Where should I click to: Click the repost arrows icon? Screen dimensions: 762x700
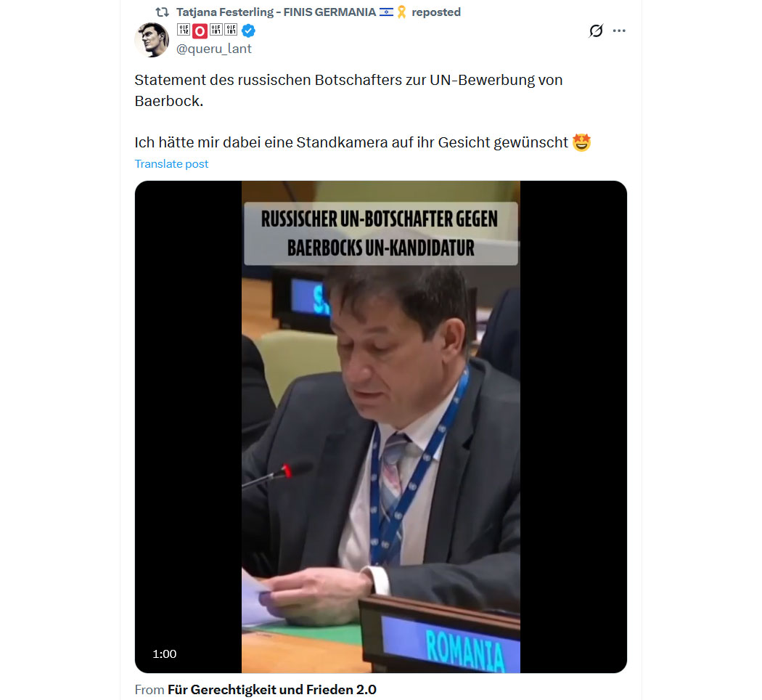[163, 12]
